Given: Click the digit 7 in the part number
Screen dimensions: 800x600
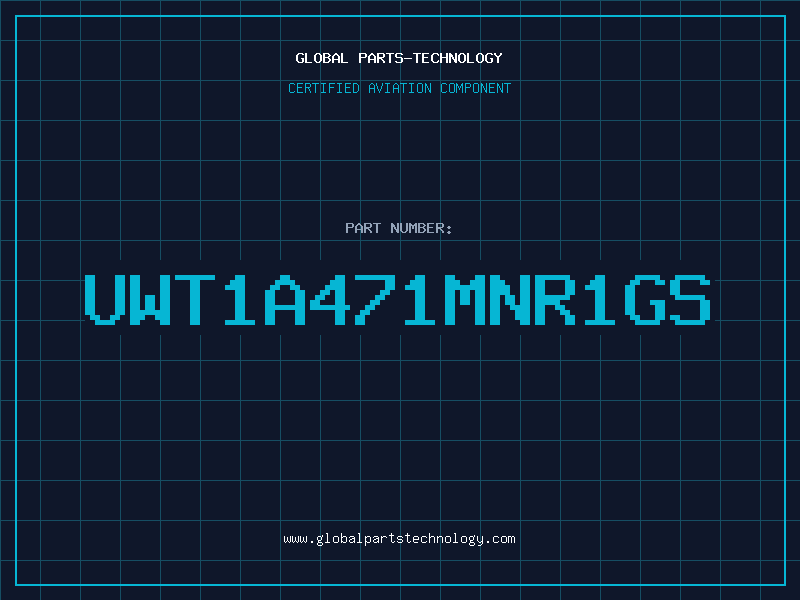Looking at the screenshot, I should (x=375, y=300).
